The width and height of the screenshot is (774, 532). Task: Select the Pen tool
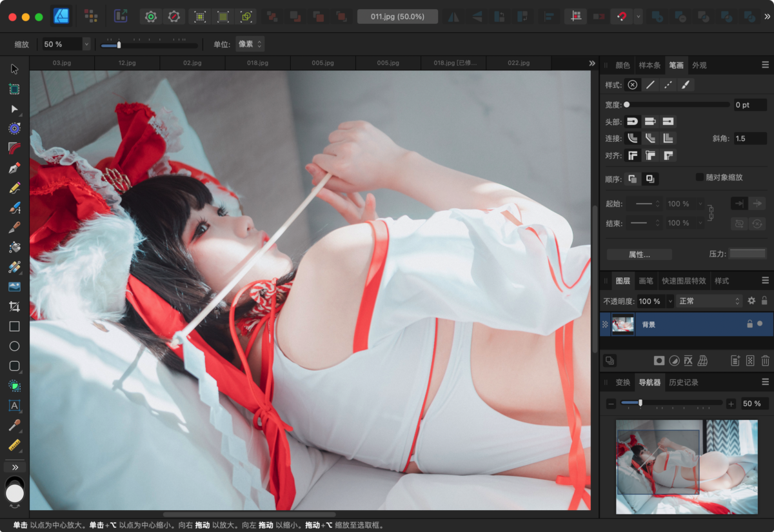pyautogui.click(x=14, y=168)
